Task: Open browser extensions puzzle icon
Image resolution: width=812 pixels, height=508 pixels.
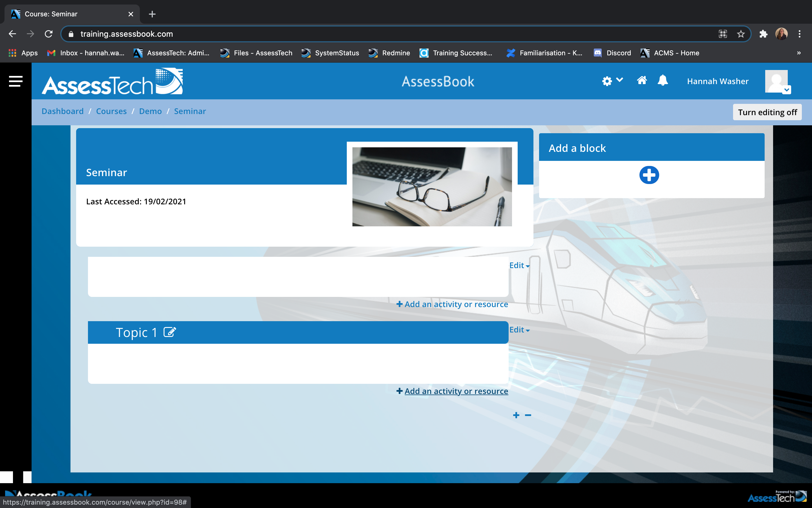Action: [x=763, y=34]
